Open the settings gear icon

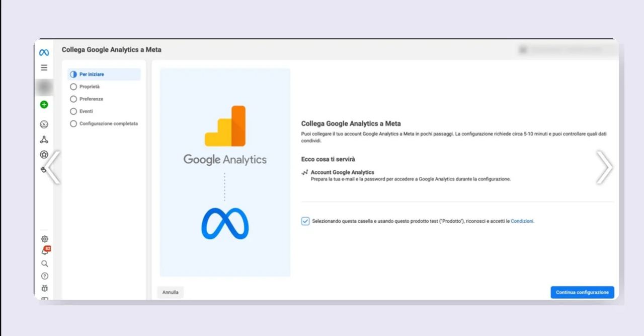coord(44,239)
